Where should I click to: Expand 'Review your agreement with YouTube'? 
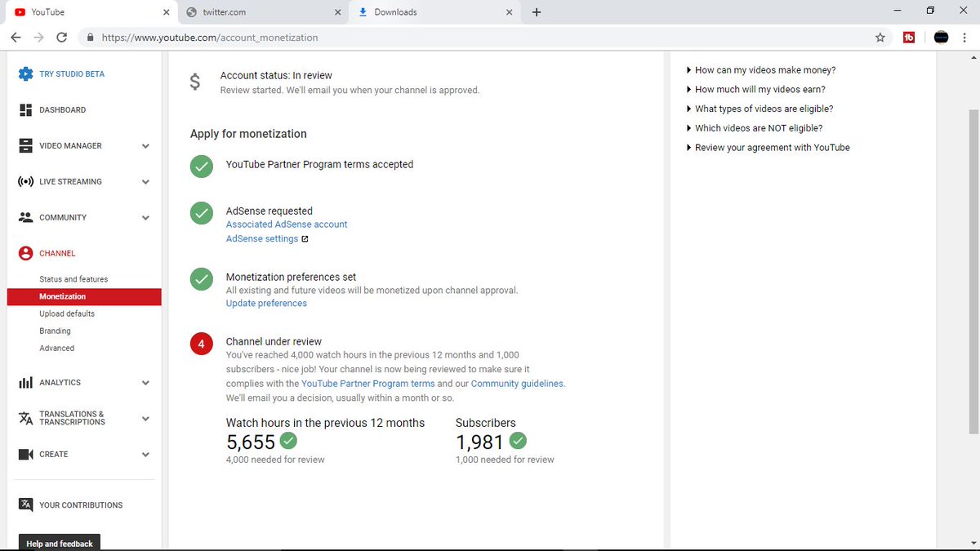[768, 148]
